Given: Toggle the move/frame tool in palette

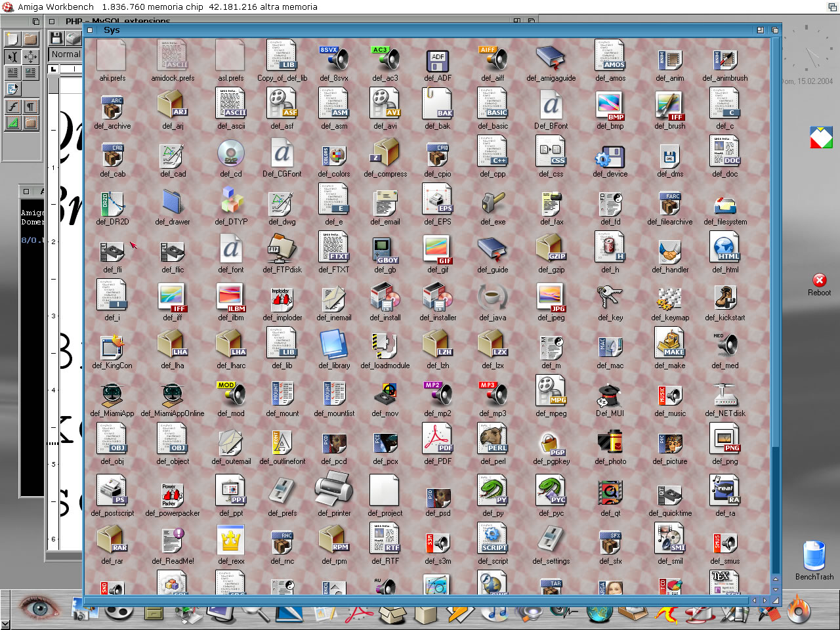Looking at the screenshot, I should click(x=30, y=56).
